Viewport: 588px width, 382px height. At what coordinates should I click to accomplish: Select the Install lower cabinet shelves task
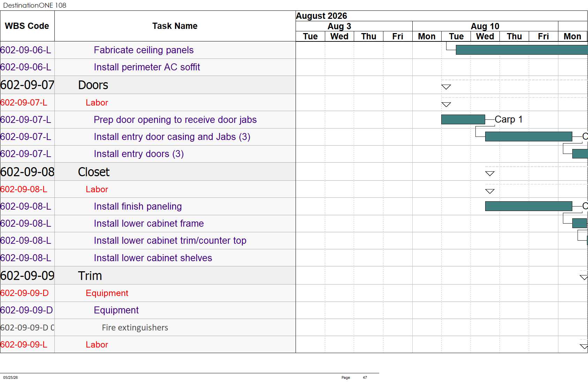coord(153,258)
